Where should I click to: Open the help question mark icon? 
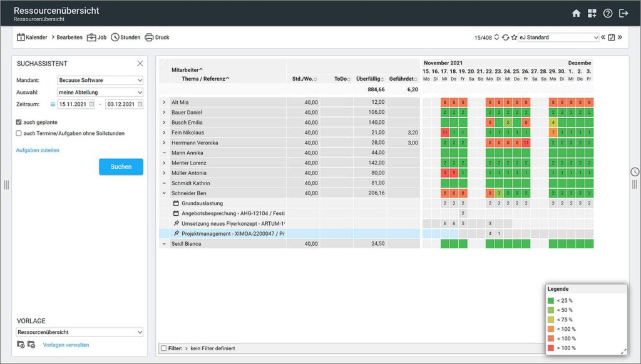click(608, 13)
